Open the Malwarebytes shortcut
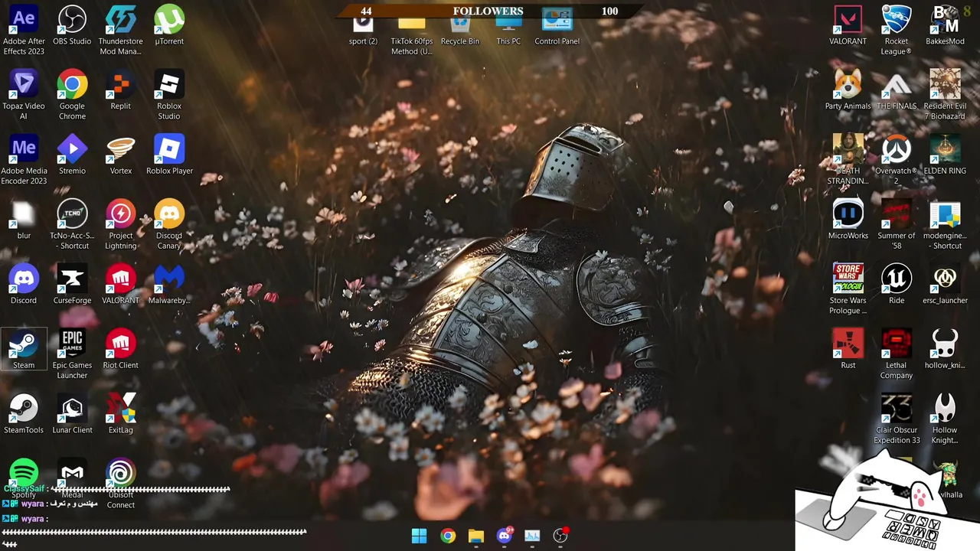Image resolution: width=980 pixels, height=551 pixels. point(169,285)
